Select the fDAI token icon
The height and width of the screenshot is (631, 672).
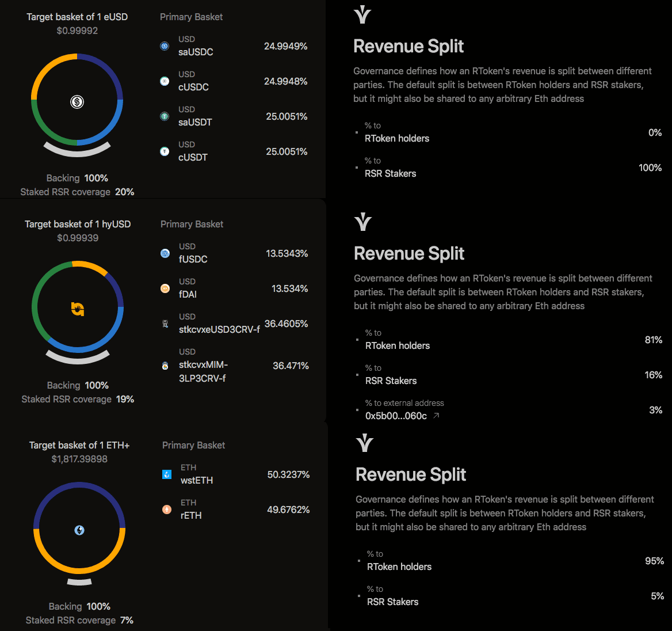(165, 288)
